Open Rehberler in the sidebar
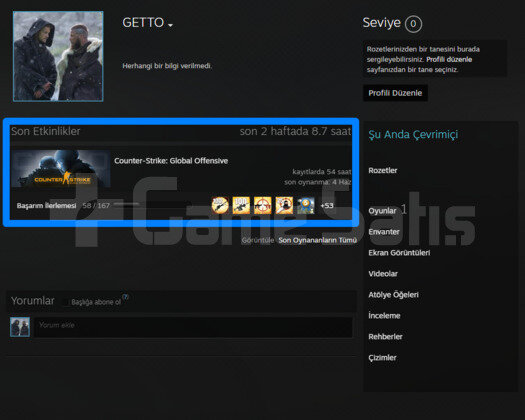The height and width of the screenshot is (420, 525). click(x=385, y=337)
